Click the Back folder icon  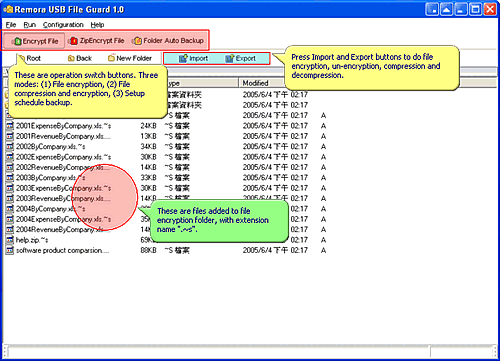click(x=71, y=58)
